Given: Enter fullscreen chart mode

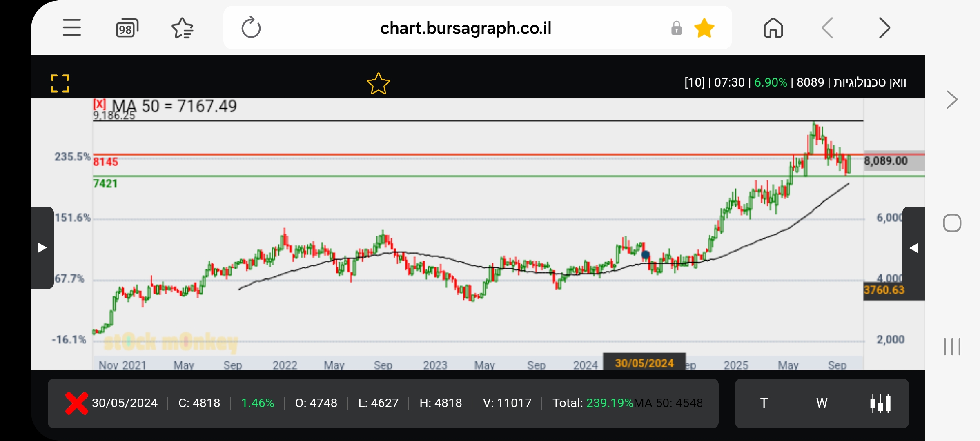Looking at the screenshot, I should click(x=60, y=83).
